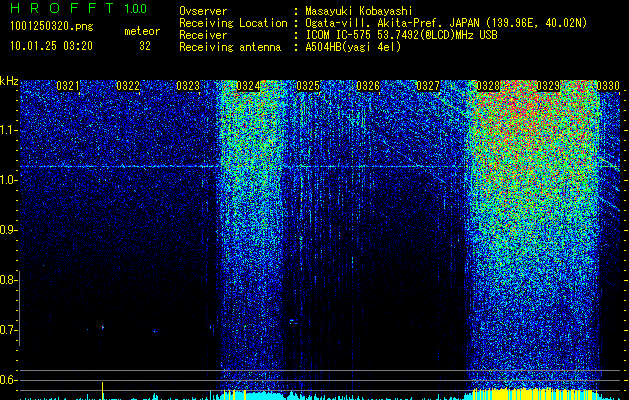The width and height of the screenshot is (629, 400).
Task: Click the 0.7 frequency axis label
Action: tap(8, 330)
